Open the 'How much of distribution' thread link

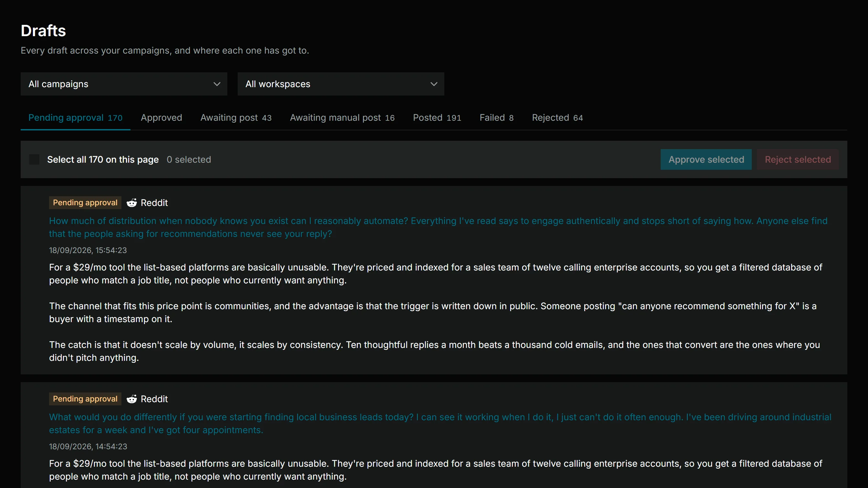point(438,227)
